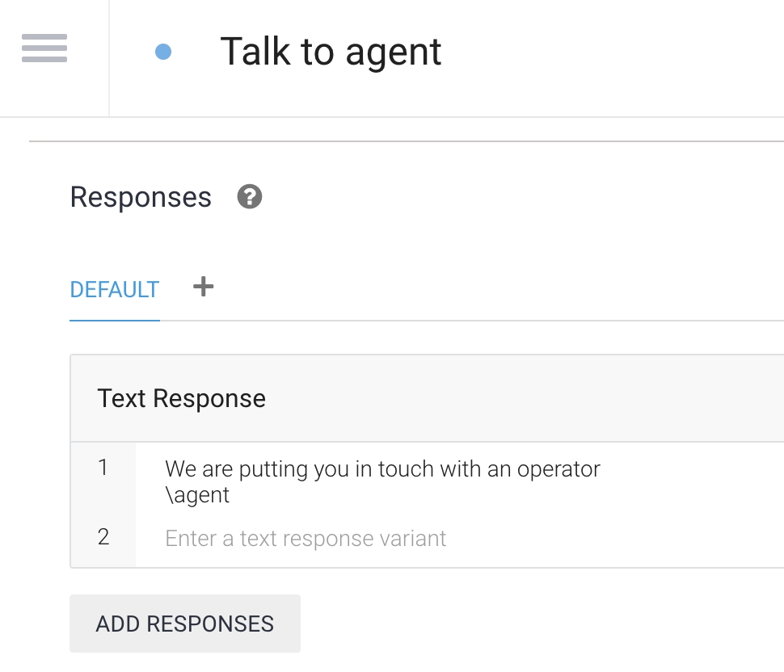Select row number 2 of text responses

[x=103, y=537]
